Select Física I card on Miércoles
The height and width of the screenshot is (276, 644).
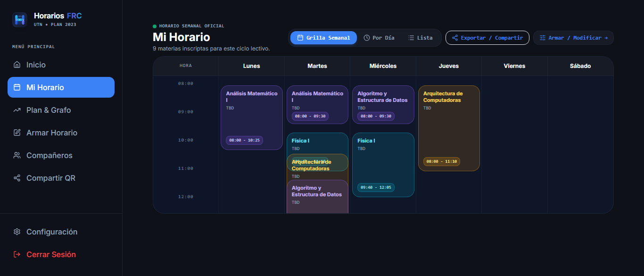point(383,165)
